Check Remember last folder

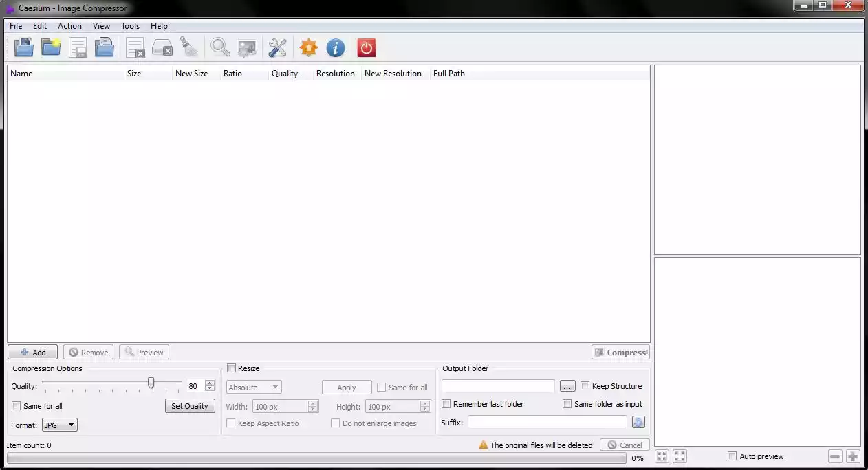coord(446,404)
